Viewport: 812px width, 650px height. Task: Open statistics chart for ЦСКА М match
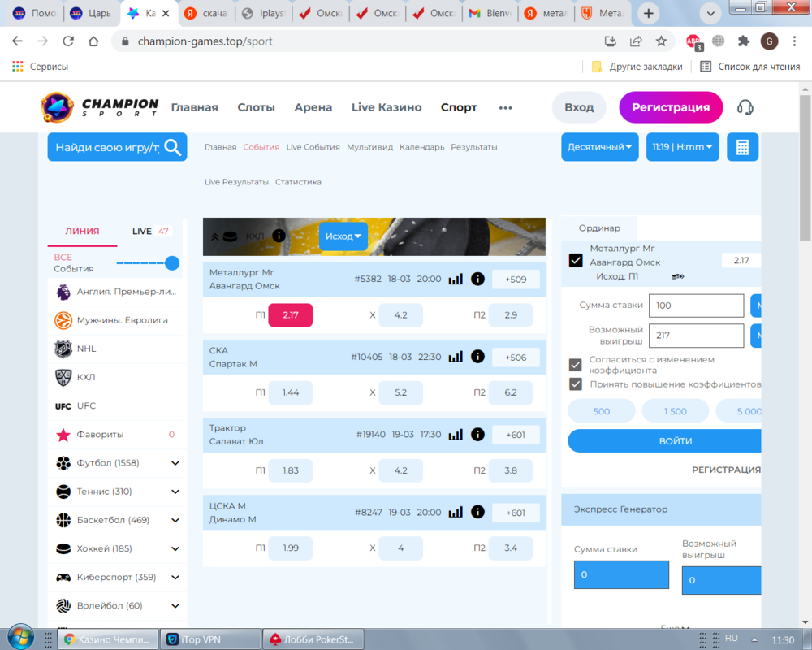coord(456,512)
